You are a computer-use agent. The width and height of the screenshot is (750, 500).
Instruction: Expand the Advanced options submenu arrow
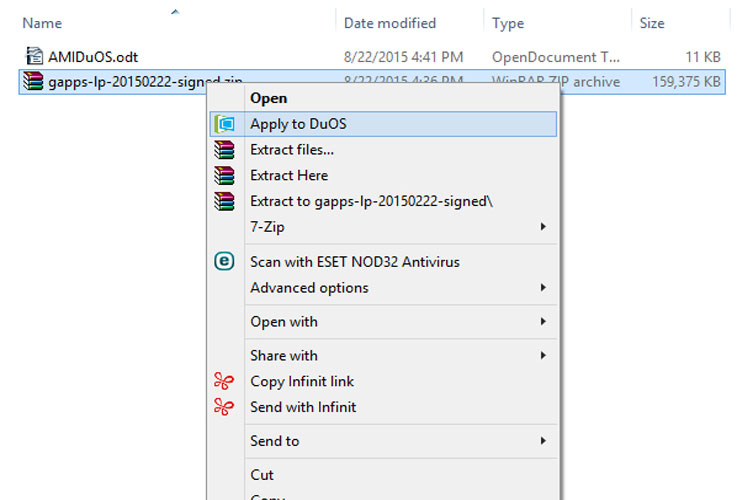point(543,288)
